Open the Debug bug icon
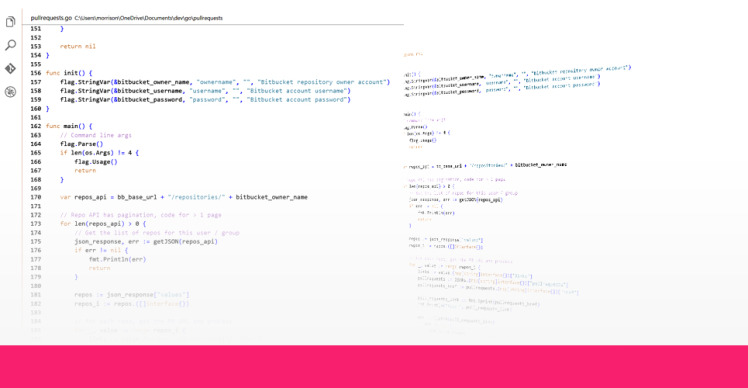The image size is (748, 388). point(10,92)
